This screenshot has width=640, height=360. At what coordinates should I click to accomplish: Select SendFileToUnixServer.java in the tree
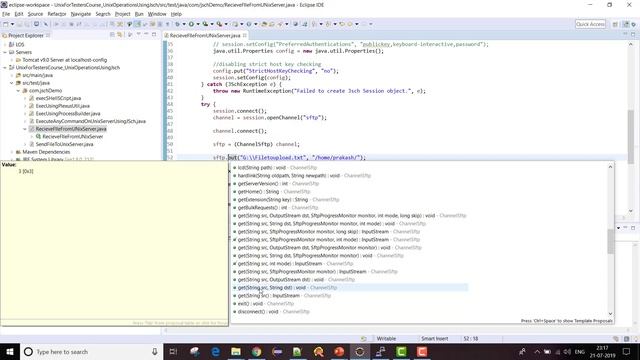coord(64,144)
